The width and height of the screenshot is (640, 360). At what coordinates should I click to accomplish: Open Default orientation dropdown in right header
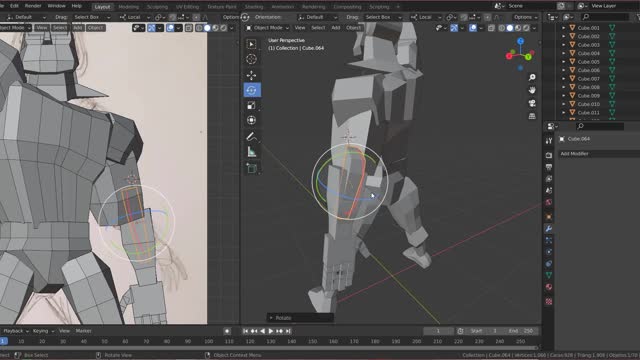318,17
